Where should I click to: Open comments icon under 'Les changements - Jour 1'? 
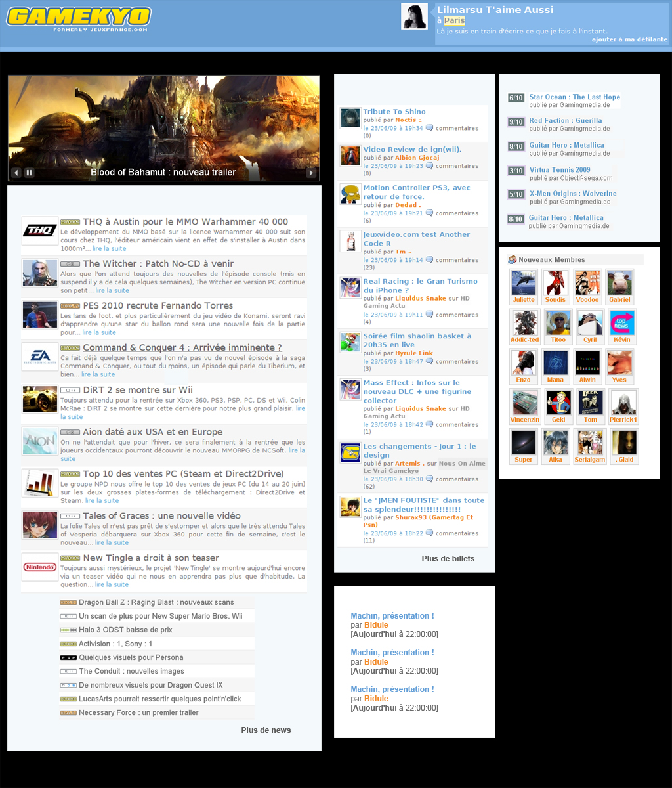[x=429, y=479]
